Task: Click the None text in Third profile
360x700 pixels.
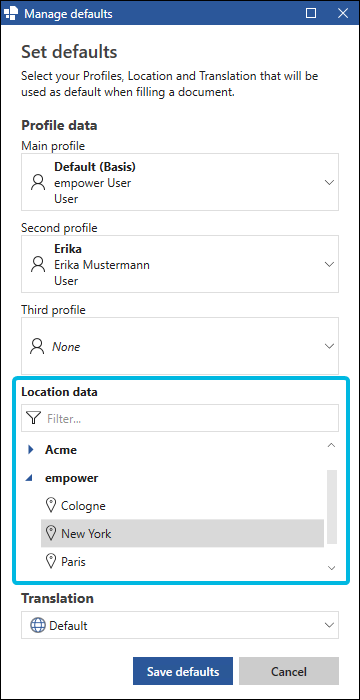Action: pyautogui.click(x=66, y=346)
